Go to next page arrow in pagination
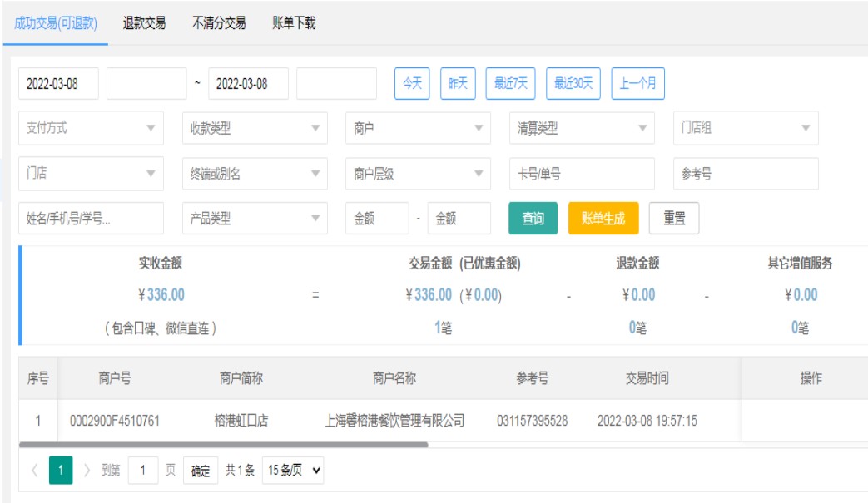This screenshot has height=503, width=868. 87,471
